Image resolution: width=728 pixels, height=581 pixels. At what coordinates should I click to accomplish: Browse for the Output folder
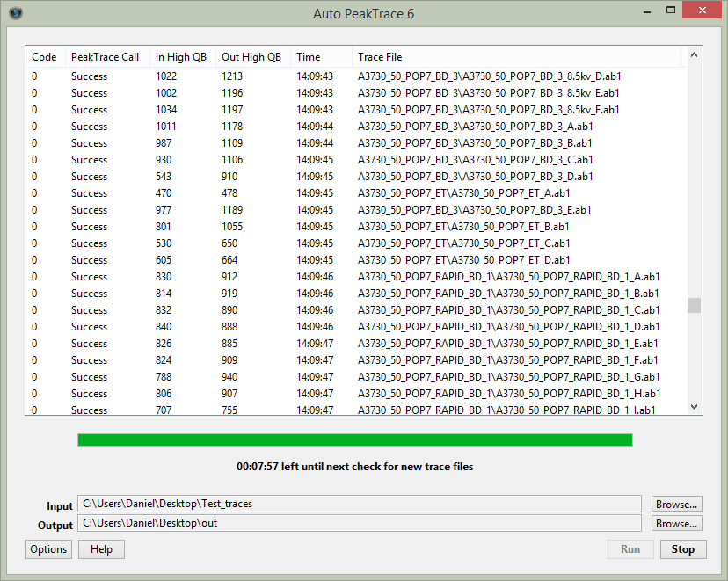click(676, 524)
